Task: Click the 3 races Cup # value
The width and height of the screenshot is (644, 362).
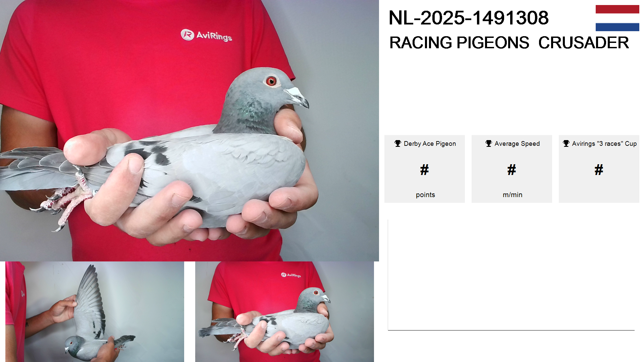Action: click(599, 170)
